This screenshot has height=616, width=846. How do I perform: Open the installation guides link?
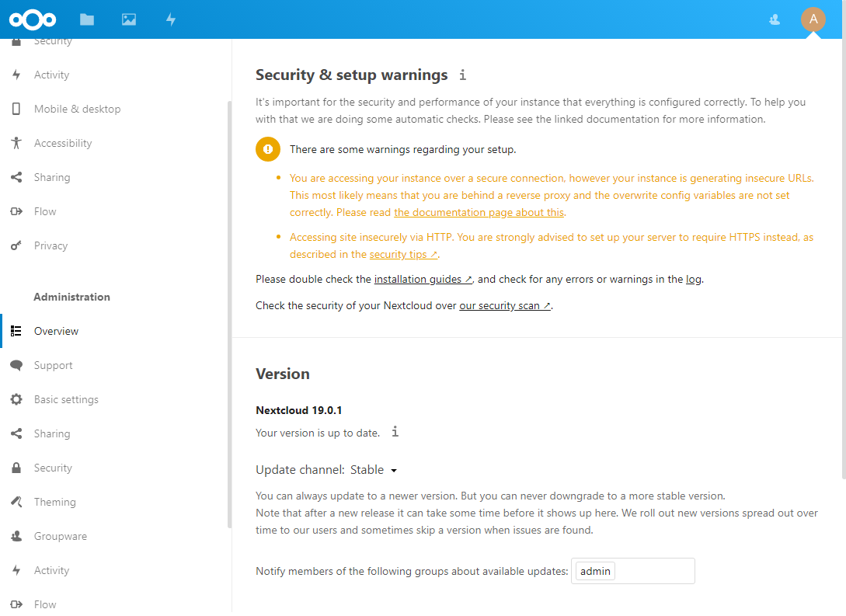[423, 280]
